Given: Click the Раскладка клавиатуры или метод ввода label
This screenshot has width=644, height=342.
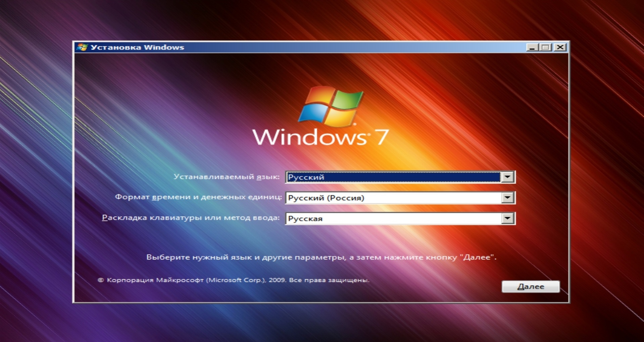Looking at the screenshot, I should pyautogui.click(x=191, y=218).
